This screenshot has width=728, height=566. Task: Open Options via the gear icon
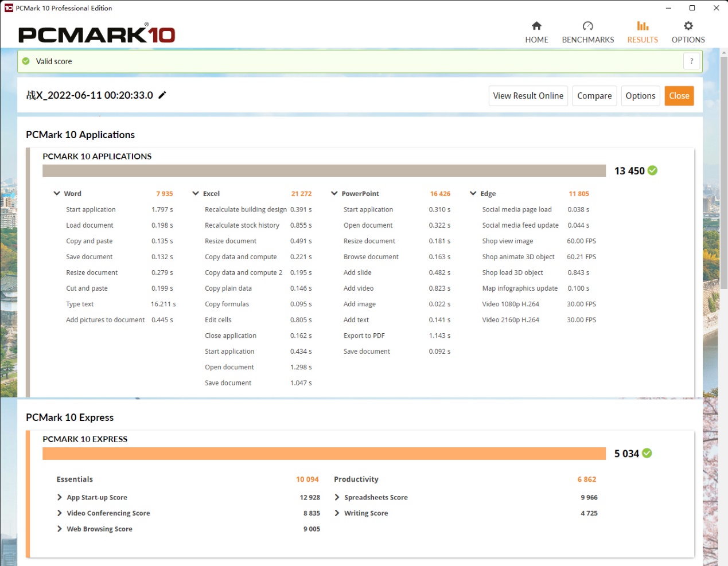click(x=688, y=26)
